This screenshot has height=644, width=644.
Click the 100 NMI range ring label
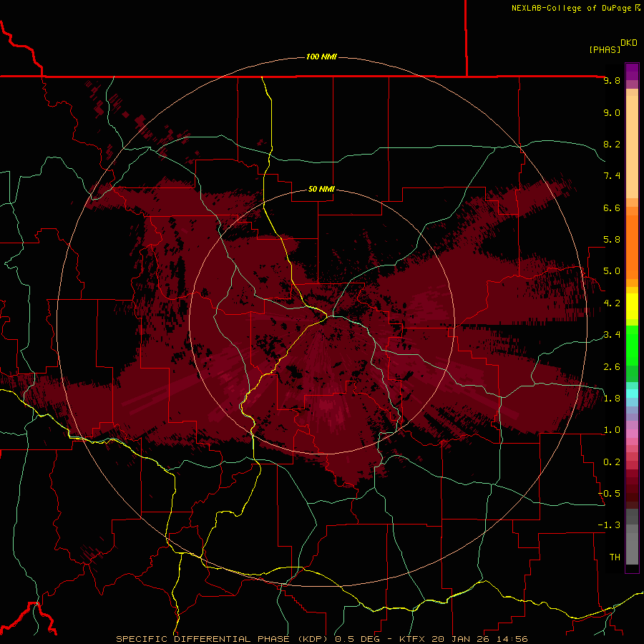pos(321,57)
